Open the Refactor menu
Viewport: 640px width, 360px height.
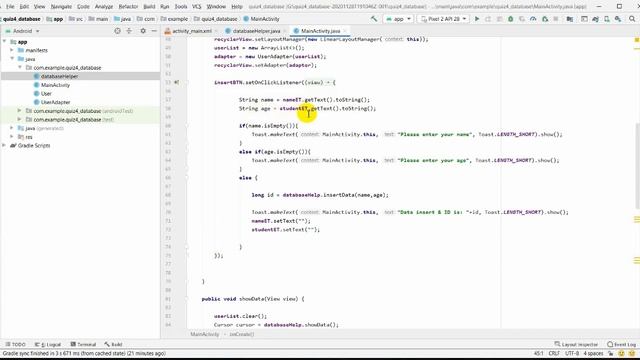pos(128,7)
